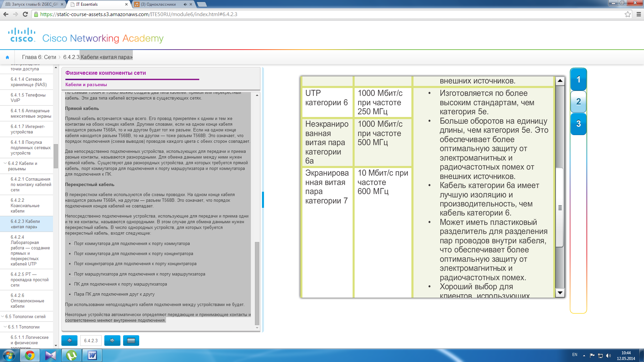644x362 pixels.
Task: Select slide button 1
Action: pos(578,79)
